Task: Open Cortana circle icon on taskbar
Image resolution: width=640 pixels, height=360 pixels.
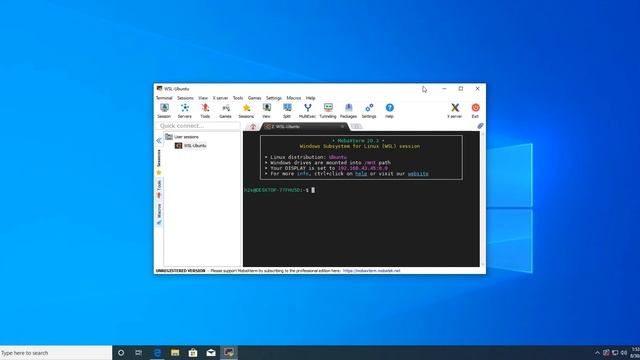Action: click(x=121, y=353)
